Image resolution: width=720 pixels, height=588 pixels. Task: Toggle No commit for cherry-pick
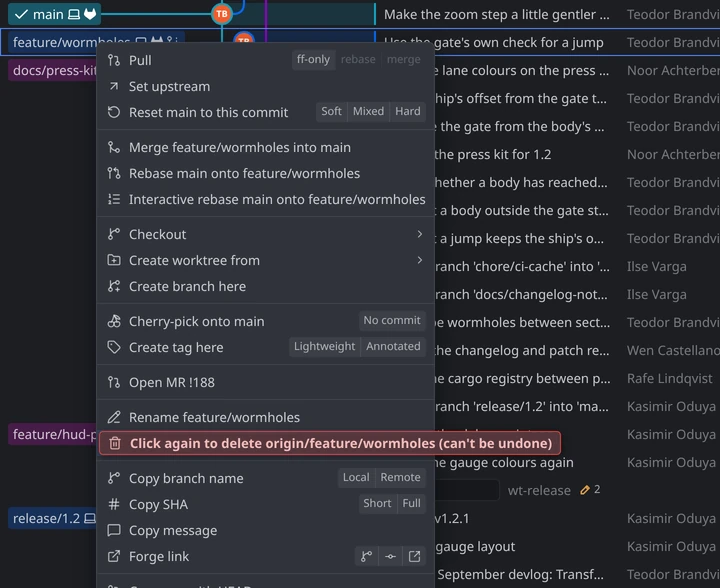tap(392, 320)
